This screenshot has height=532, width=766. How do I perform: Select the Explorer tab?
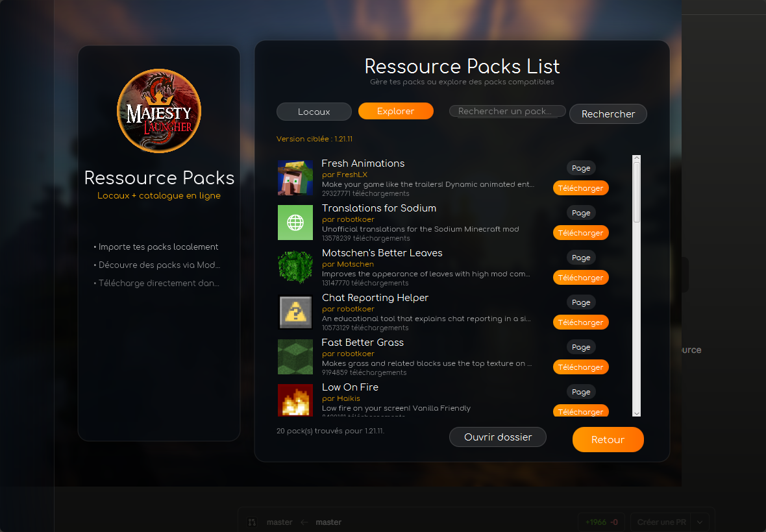[x=396, y=111]
